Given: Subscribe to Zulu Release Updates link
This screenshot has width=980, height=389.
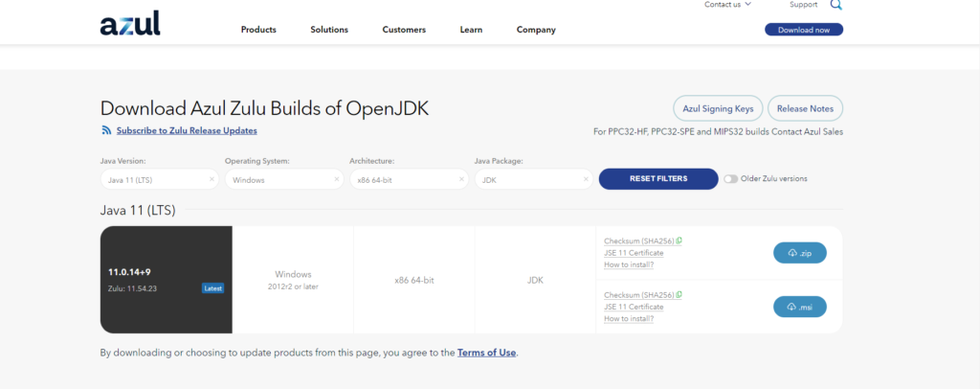Looking at the screenshot, I should tap(187, 130).
